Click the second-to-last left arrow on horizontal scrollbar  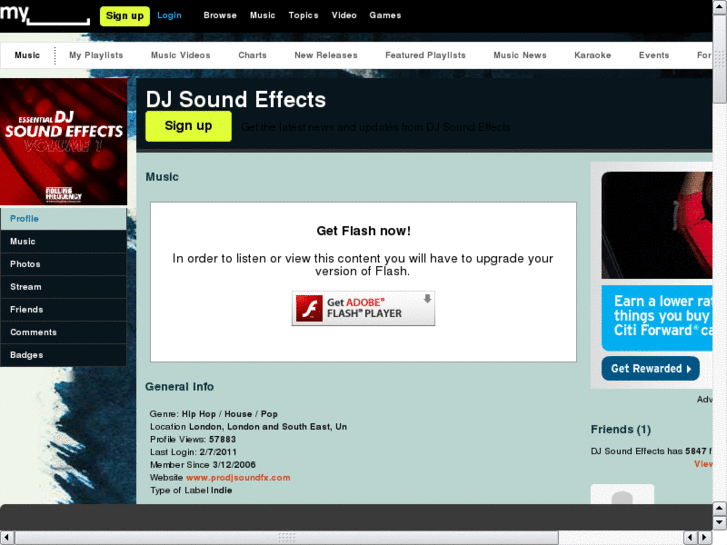690,538
